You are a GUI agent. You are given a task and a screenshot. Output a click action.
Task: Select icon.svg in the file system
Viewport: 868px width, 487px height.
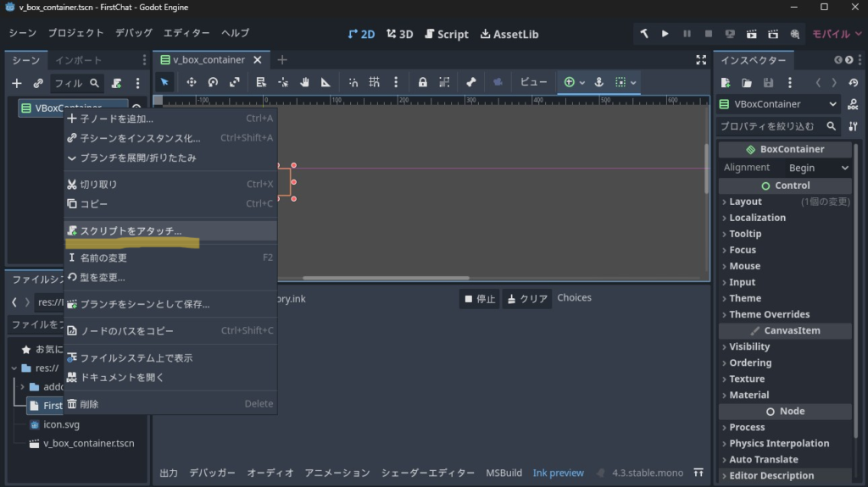click(x=61, y=424)
